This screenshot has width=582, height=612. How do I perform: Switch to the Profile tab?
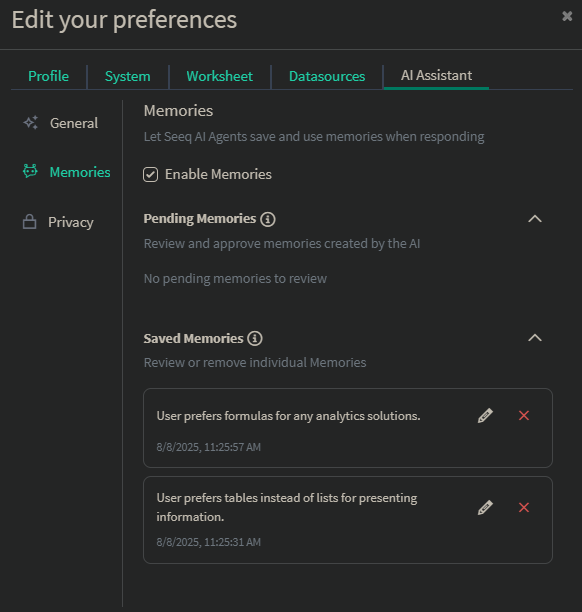(48, 76)
